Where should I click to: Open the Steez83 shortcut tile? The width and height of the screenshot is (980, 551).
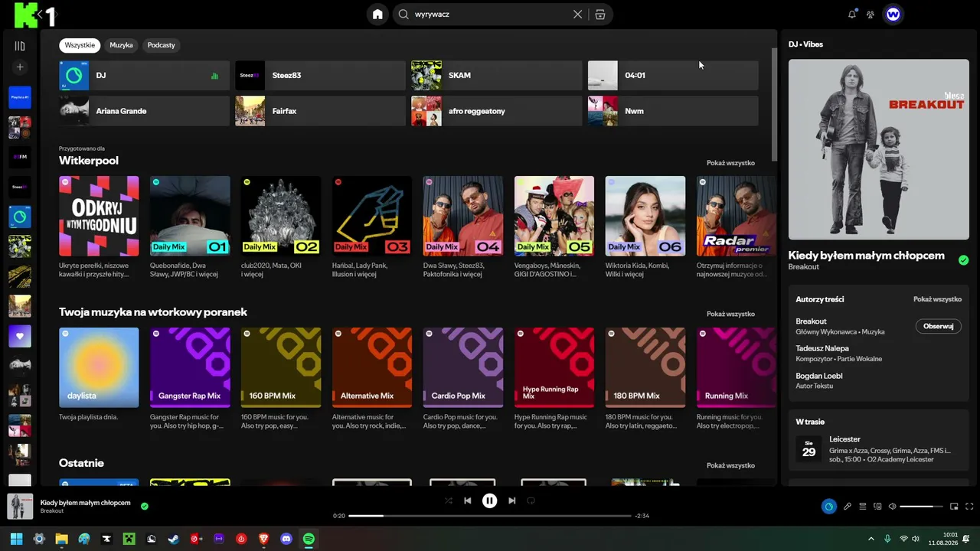[x=320, y=76]
